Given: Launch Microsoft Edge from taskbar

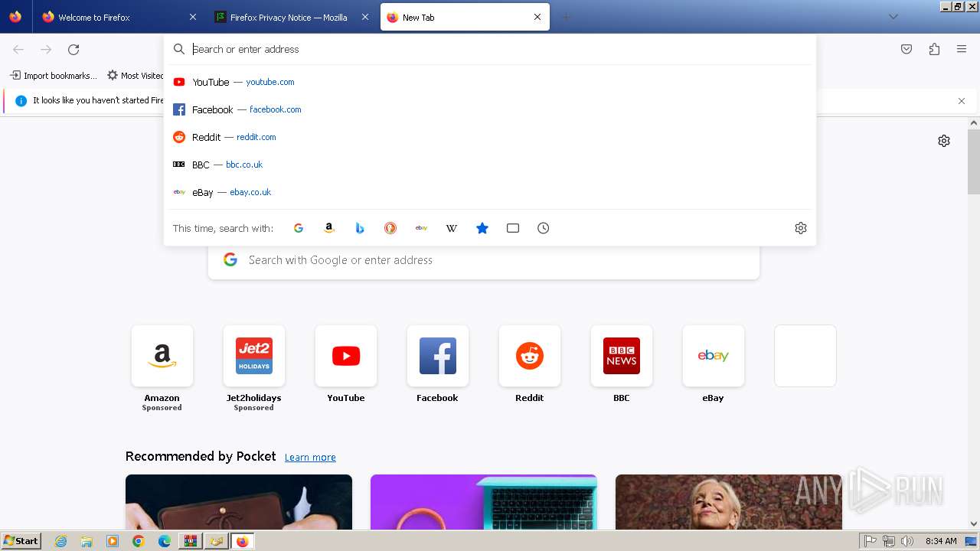Looking at the screenshot, I should 164,541.
